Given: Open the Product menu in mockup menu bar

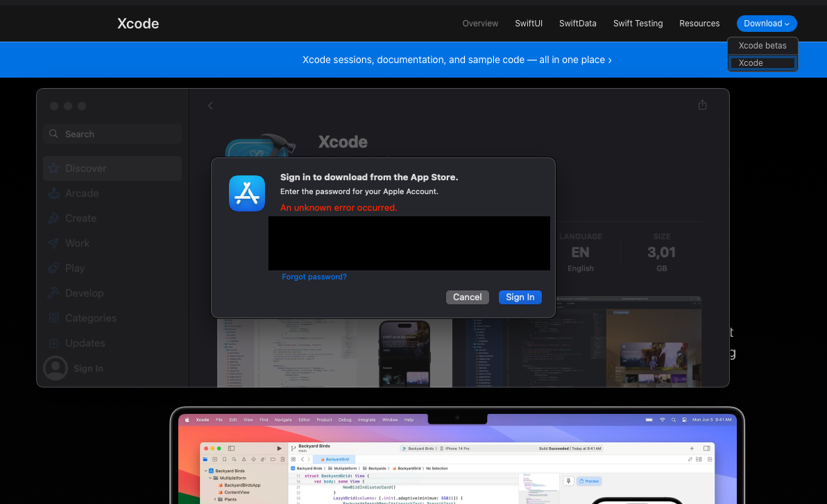Looking at the screenshot, I should (x=325, y=420).
